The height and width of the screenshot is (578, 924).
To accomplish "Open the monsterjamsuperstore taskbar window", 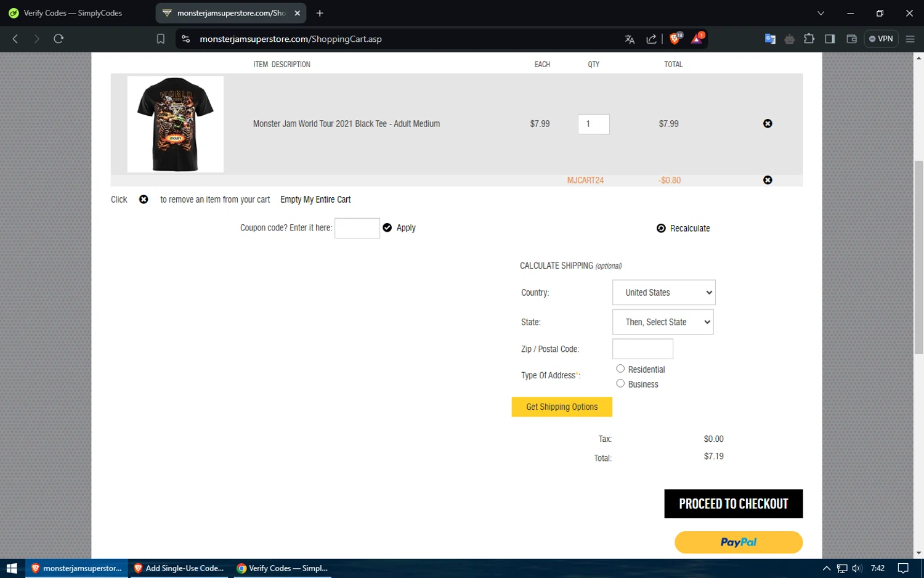I will 77,568.
